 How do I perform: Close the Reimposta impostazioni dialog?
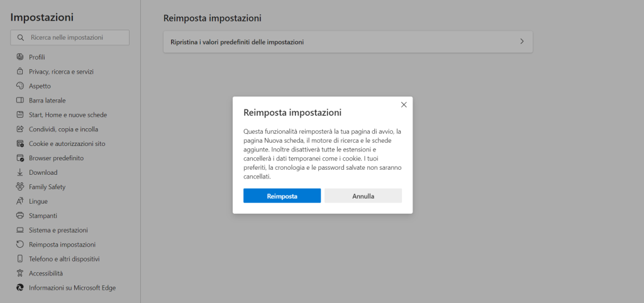pyautogui.click(x=404, y=105)
